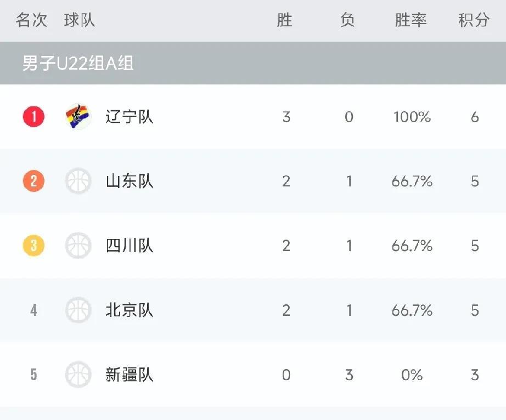
Task: Click the 负 column header
Action: (x=348, y=20)
